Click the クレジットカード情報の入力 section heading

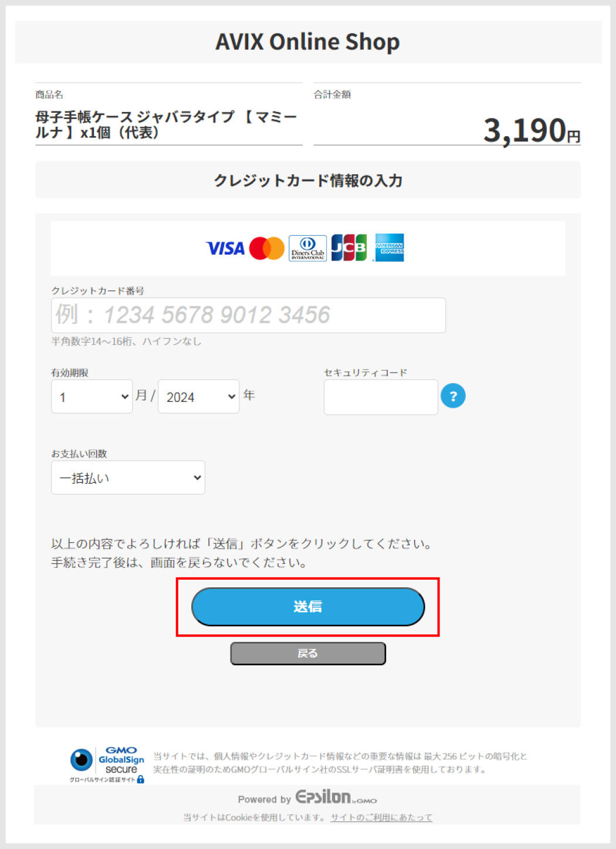click(x=308, y=180)
